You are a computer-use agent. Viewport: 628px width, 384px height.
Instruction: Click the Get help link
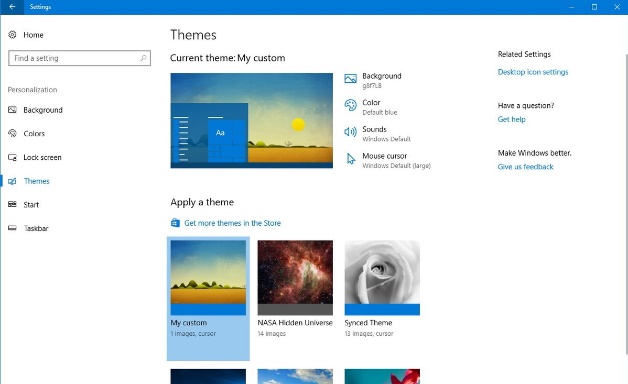pos(511,119)
